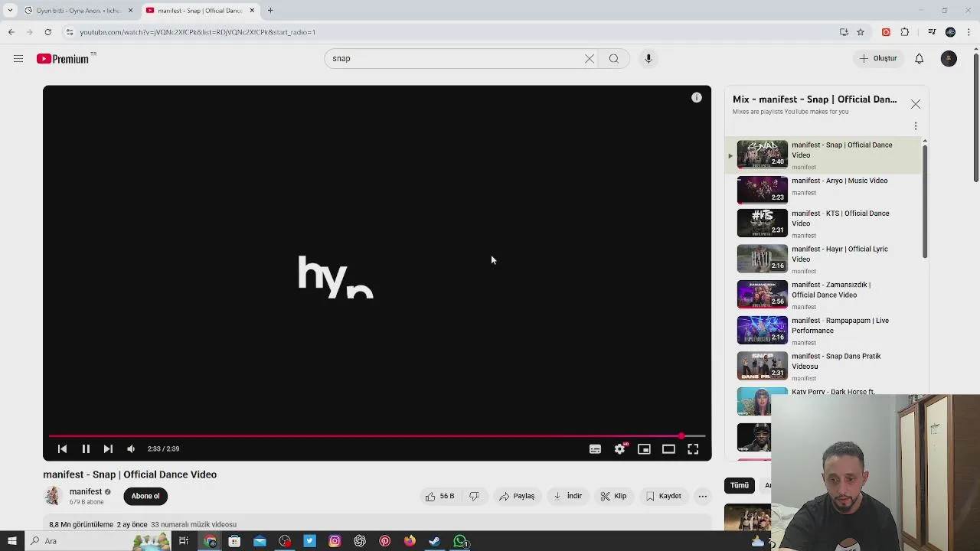Viewport: 980px width, 551px height.
Task: Skip to the next video
Action: [x=108, y=449]
